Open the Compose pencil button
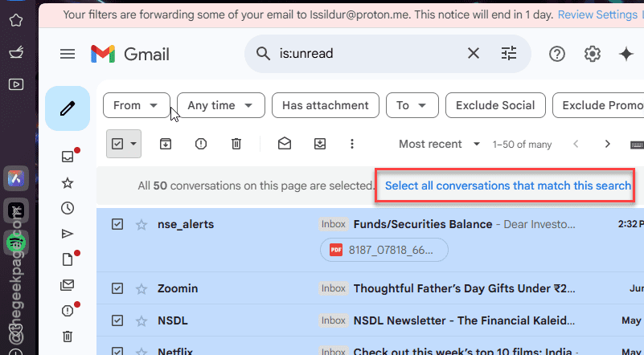 [68, 108]
